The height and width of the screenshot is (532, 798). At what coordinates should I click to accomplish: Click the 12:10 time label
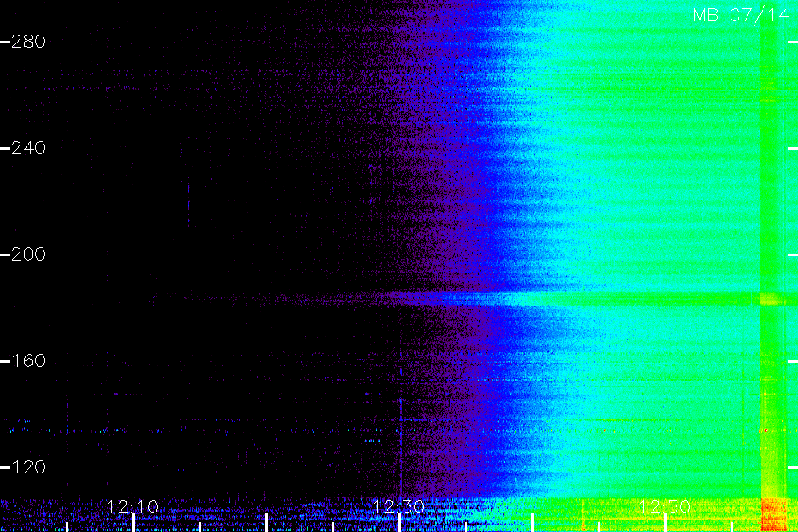pyautogui.click(x=133, y=507)
